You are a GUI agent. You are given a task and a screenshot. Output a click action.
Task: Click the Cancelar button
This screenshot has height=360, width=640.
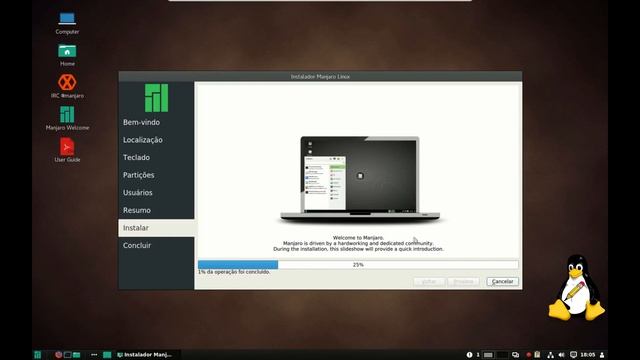(x=502, y=282)
